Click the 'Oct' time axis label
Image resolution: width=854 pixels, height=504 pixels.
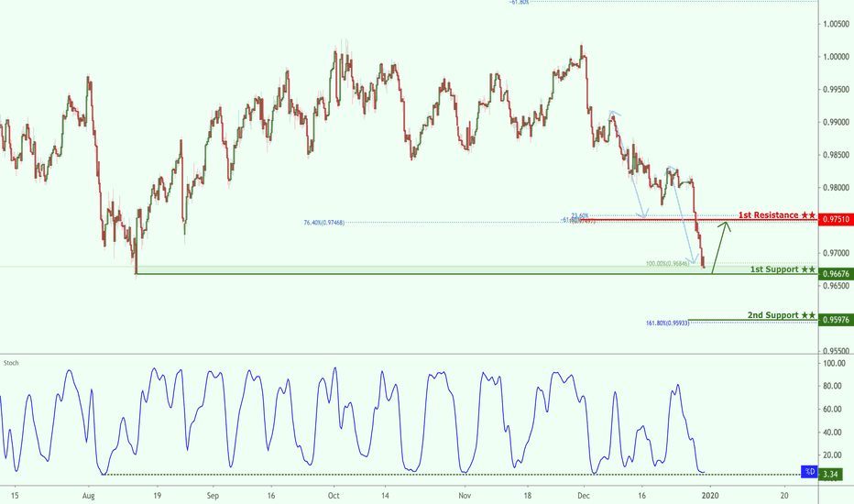[334, 496]
